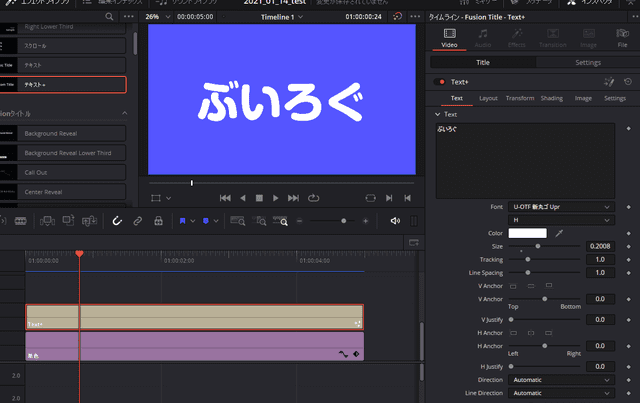Click the Blade edit mode icon
The width and height of the screenshot is (640, 403).
(20, 221)
